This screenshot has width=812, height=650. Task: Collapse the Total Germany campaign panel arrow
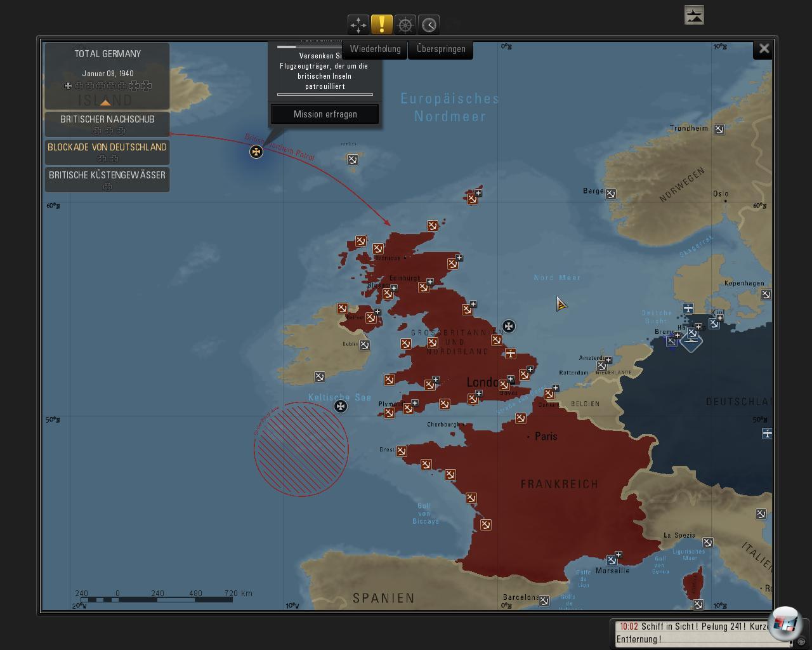click(x=105, y=102)
